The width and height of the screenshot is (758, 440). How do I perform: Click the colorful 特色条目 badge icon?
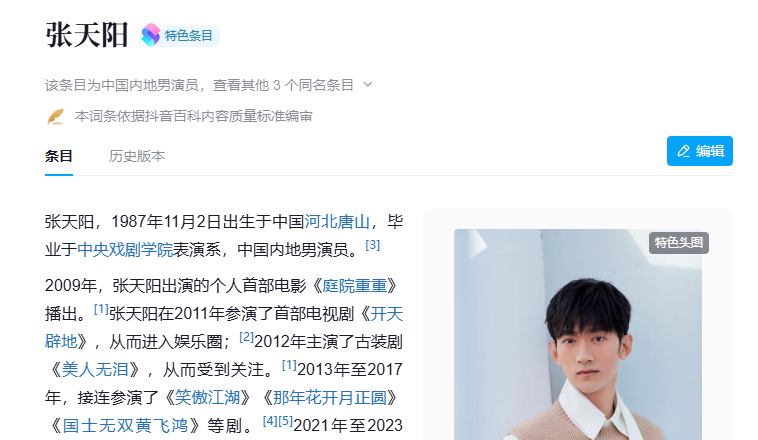pyautogui.click(x=151, y=35)
